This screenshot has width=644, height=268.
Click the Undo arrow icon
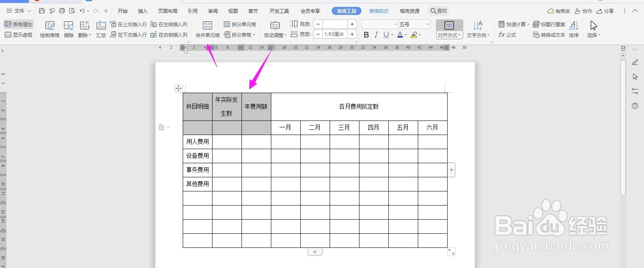click(x=83, y=11)
